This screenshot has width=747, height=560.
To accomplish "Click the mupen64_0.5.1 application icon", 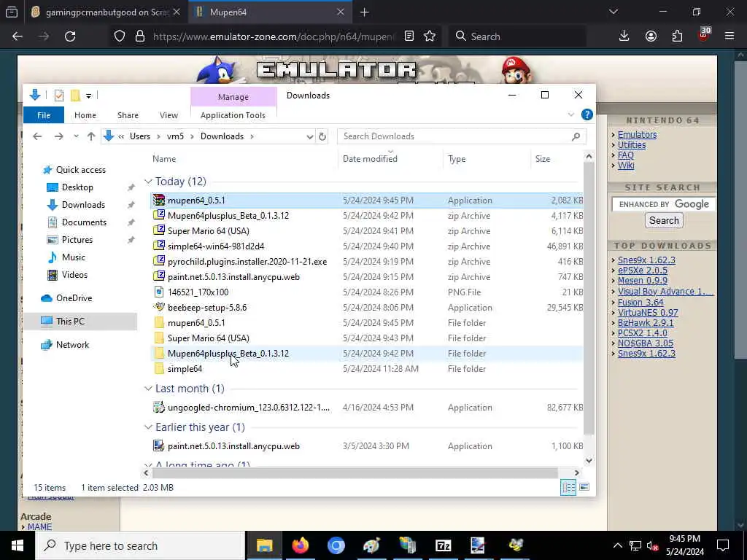I will pyautogui.click(x=158, y=201).
